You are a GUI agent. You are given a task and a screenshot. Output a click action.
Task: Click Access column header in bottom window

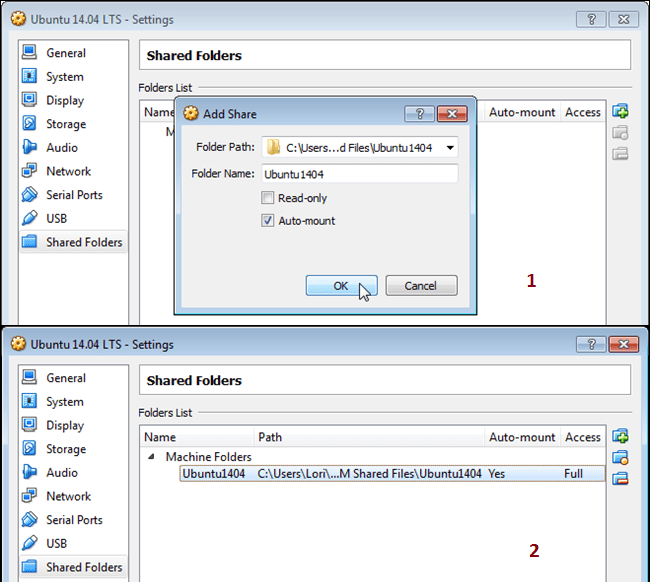coord(582,437)
